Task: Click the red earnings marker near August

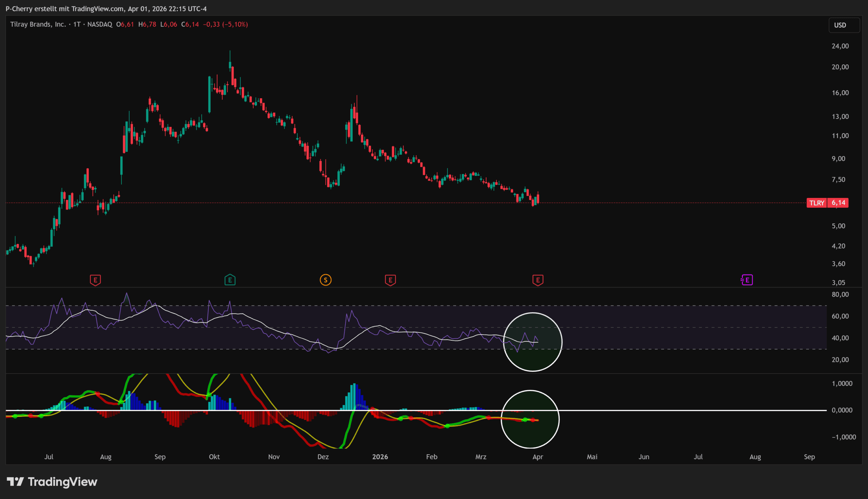Action: (95, 280)
